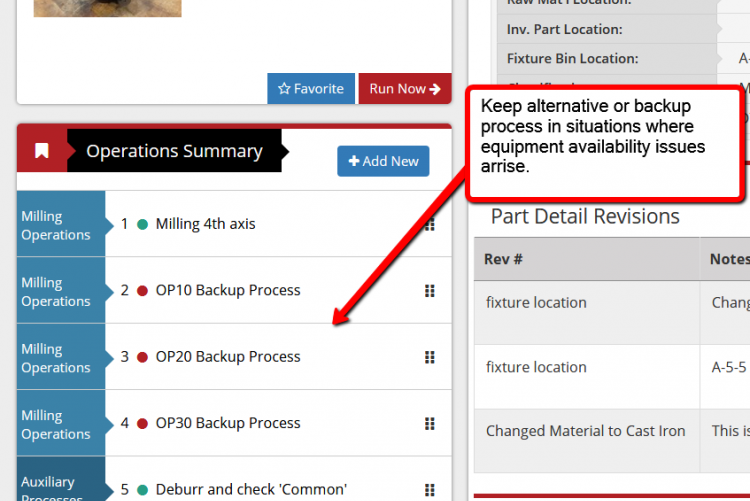Click the Inv. Part Location field label
The height and width of the screenshot is (501, 750).
click(x=564, y=29)
